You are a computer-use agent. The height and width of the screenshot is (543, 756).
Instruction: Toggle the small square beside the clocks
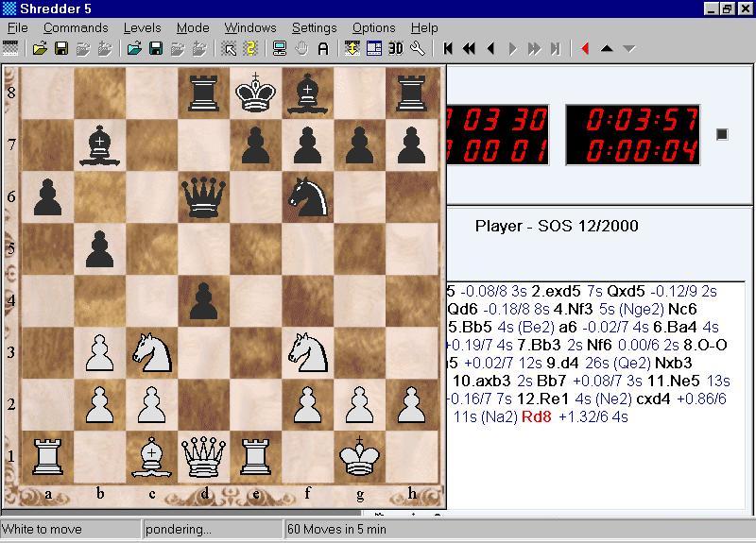[722, 134]
